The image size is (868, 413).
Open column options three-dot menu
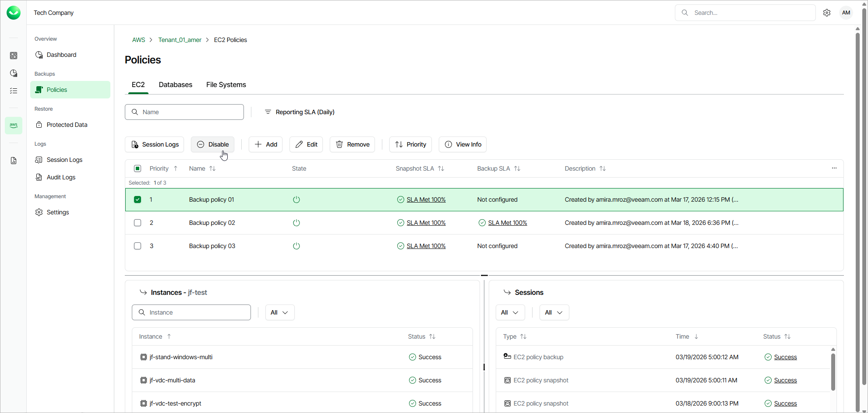pyautogui.click(x=834, y=168)
